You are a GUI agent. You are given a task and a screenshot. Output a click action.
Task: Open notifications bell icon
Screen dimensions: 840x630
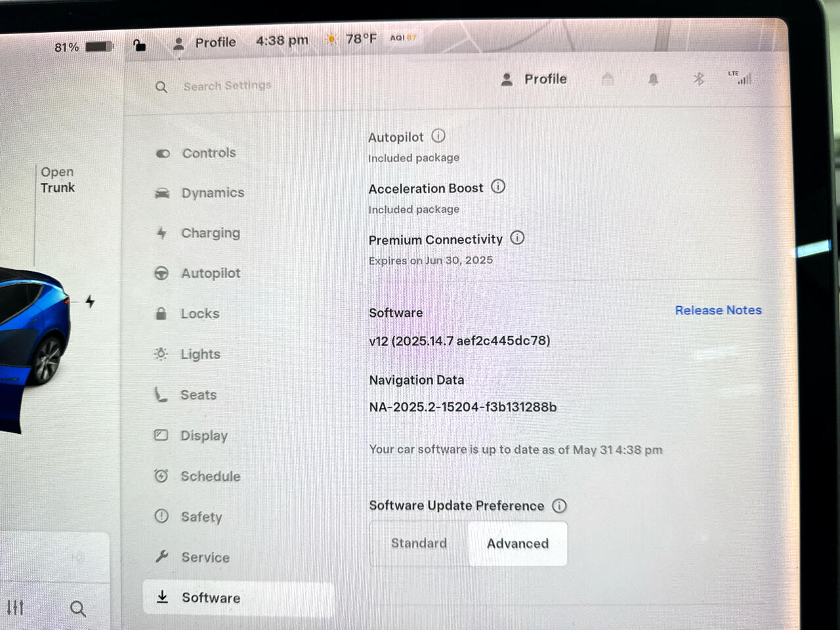click(653, 79)
